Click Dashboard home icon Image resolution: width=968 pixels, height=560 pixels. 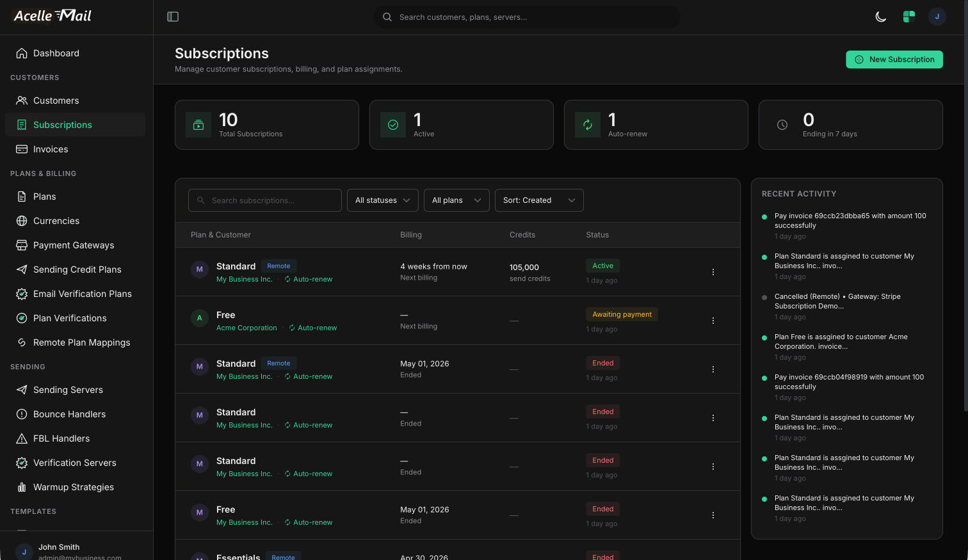click(x=22, y=53)
